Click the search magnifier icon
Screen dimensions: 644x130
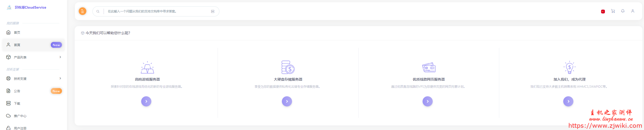[98, 11]
